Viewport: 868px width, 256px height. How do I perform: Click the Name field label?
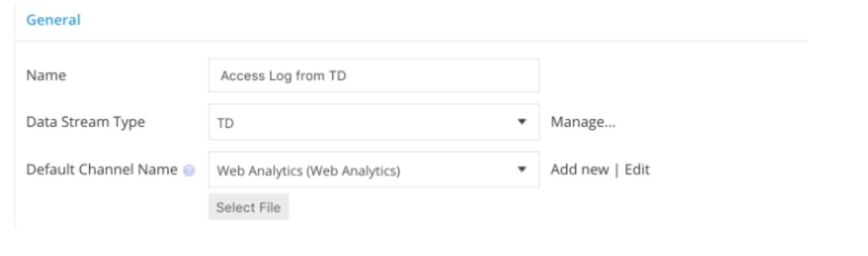coord(46,75)
